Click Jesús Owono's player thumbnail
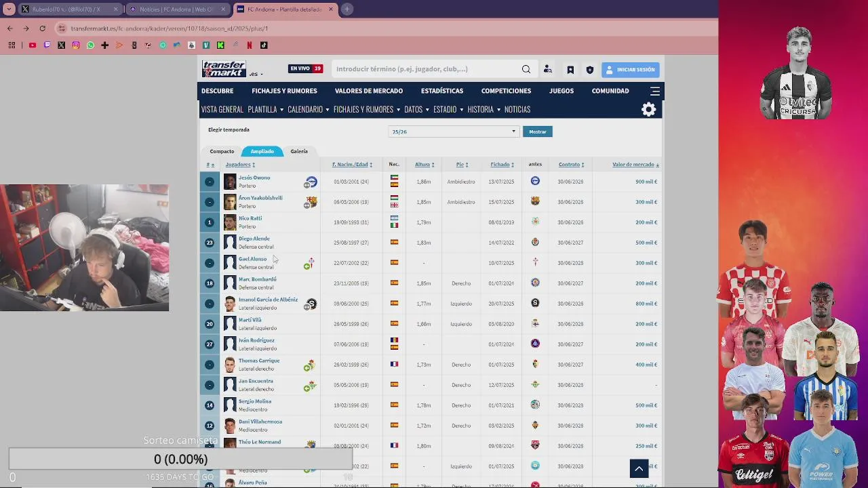Screen dimensions: 868x488 click(230, 182)
